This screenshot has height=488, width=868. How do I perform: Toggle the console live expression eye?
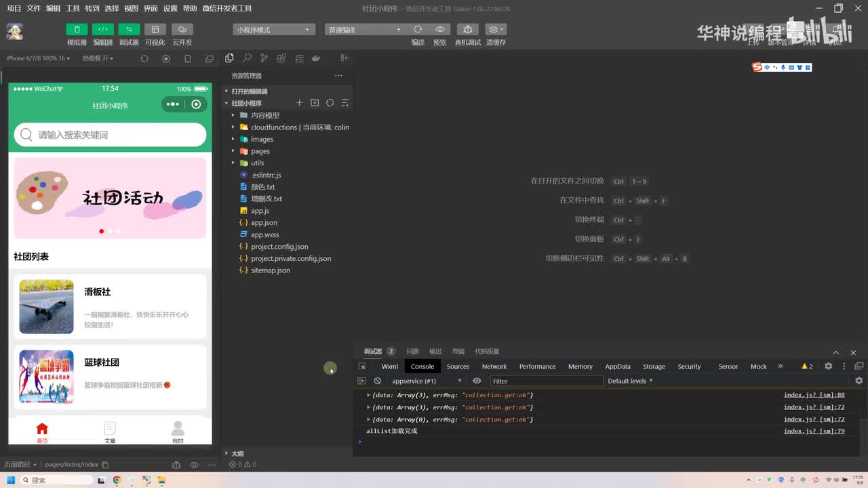[477, 381]
